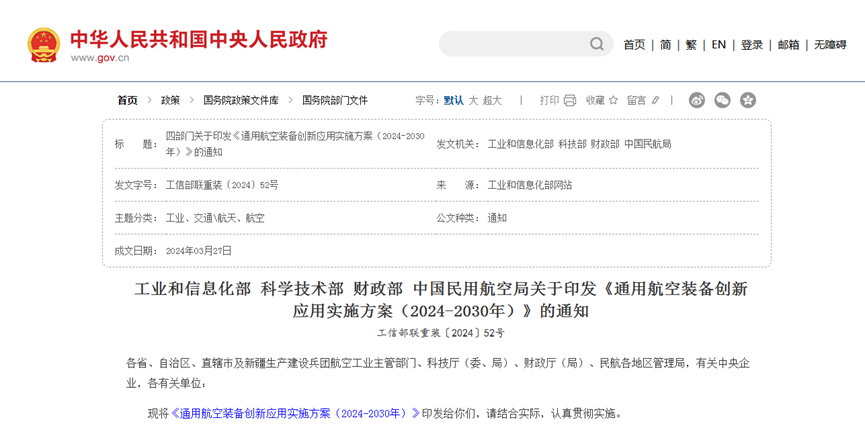Screen dimensions: 865x428
Task: Switch to 简 simplified Chinese
Action: pos(665,44)
